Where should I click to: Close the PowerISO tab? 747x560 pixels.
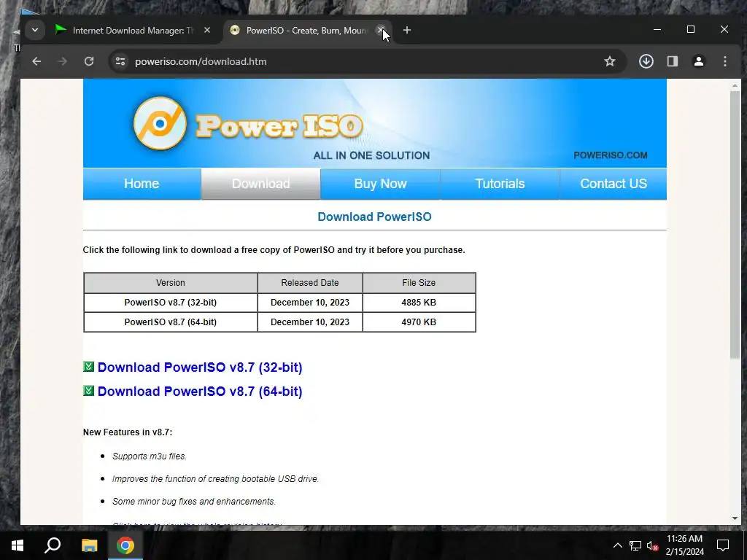[x=381, y=31]
